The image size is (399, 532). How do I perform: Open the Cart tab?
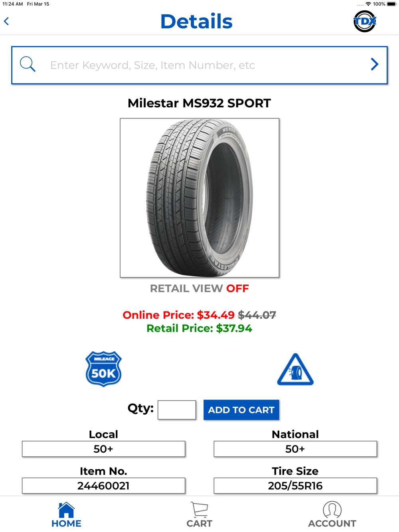199,514
